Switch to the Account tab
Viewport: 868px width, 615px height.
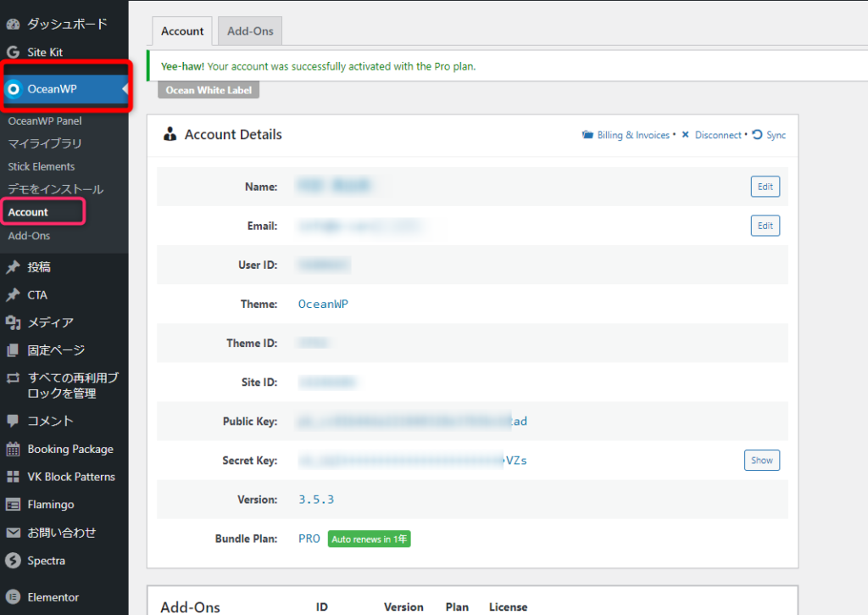(182, 31)
